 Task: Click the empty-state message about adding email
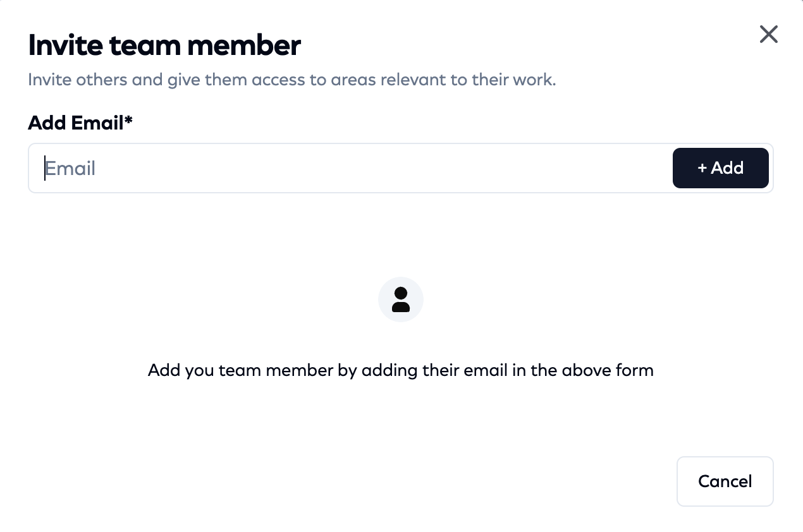[400, 370]
